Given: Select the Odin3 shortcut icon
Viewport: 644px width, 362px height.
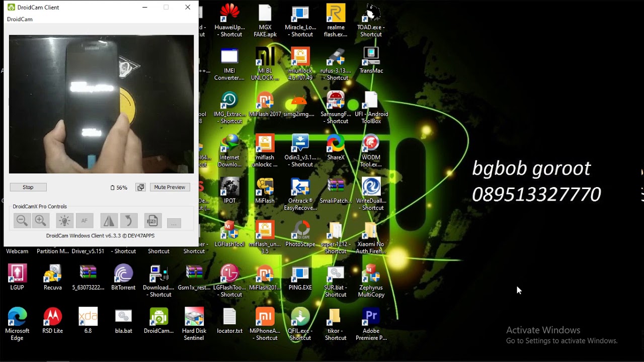Looking at the screenshot, I should (300, 151).
